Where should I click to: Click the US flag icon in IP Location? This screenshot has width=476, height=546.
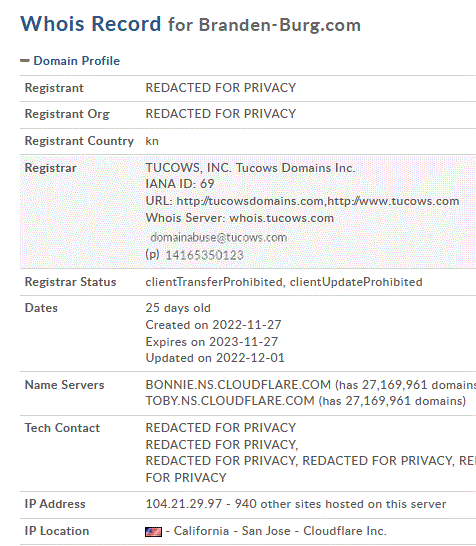(x=153, y=531)
